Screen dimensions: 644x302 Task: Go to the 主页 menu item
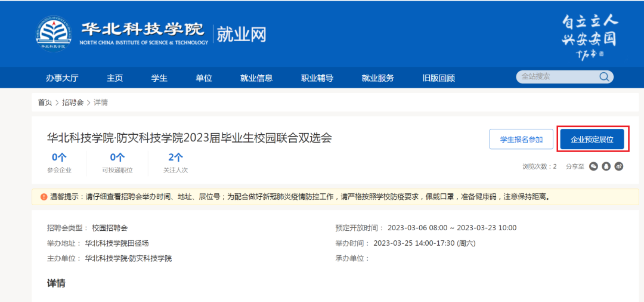(115, 78)
